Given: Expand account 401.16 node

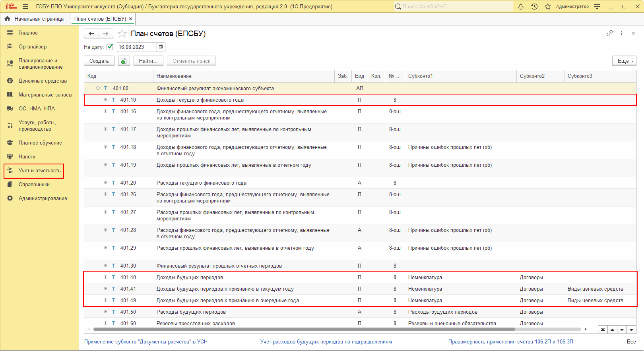Looking at the screenshot, I should coord(105,111).
